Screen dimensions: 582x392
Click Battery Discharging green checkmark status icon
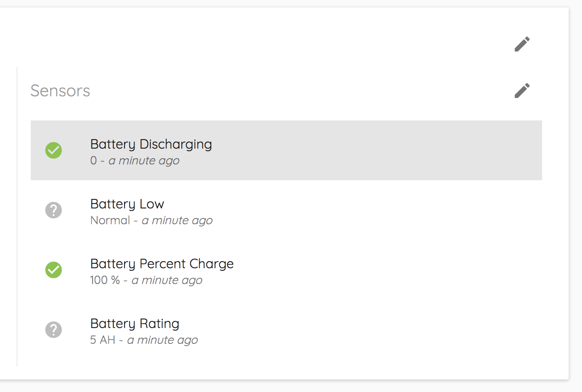pyautogui.click(x=54, y=150)
